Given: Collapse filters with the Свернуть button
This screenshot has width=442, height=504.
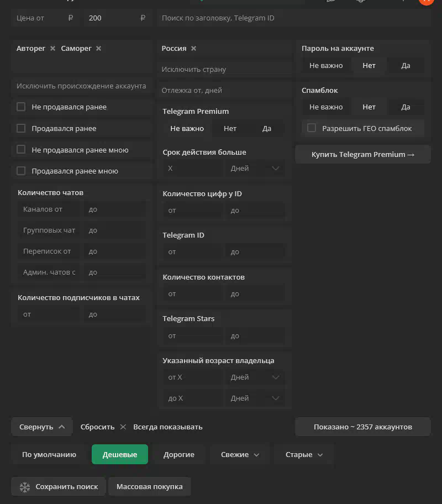Looking at the screenshot, I should [x=42, y=427].
